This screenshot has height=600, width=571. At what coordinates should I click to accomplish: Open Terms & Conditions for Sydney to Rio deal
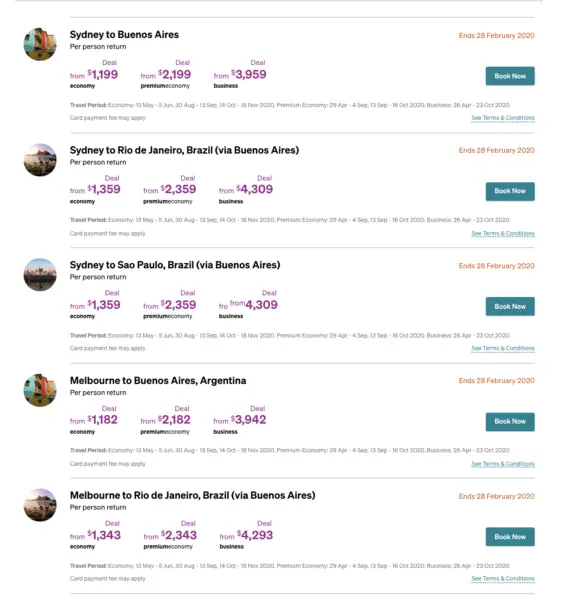point(502,233)
